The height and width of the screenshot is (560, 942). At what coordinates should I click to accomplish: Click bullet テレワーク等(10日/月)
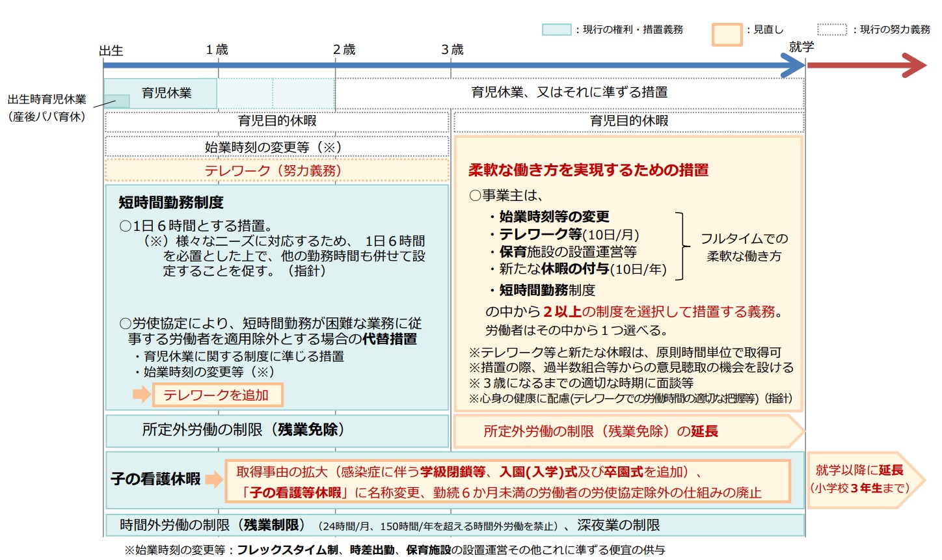(x=563, y=235)
